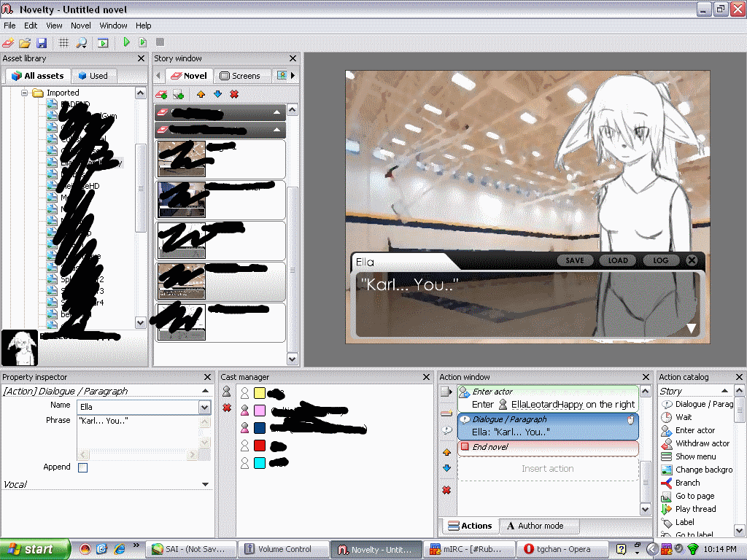Click the Save project floppy disk icon

coord(42,43)
